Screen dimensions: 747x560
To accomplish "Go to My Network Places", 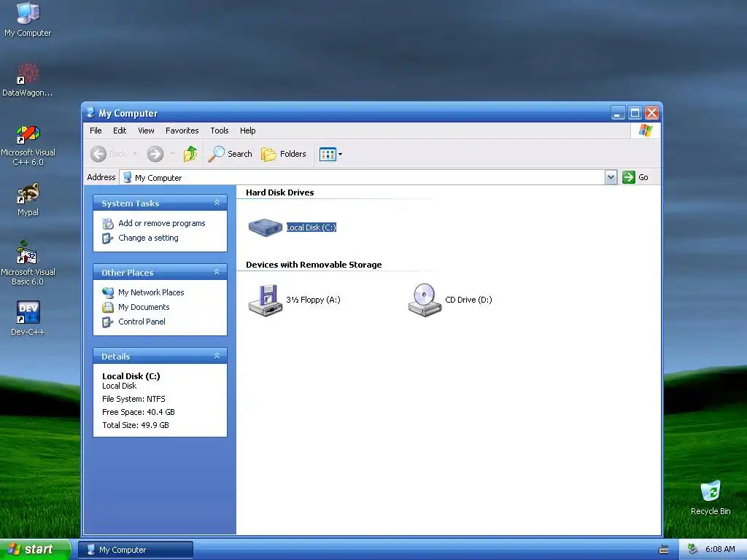I will click(151, 292).
